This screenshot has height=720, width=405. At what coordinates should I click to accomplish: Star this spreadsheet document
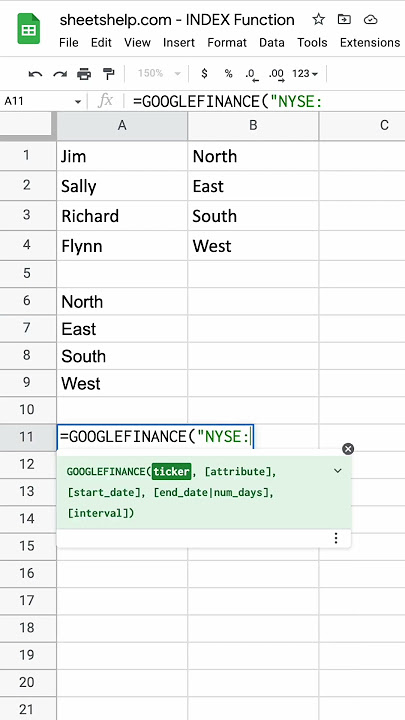pos(318,19)
